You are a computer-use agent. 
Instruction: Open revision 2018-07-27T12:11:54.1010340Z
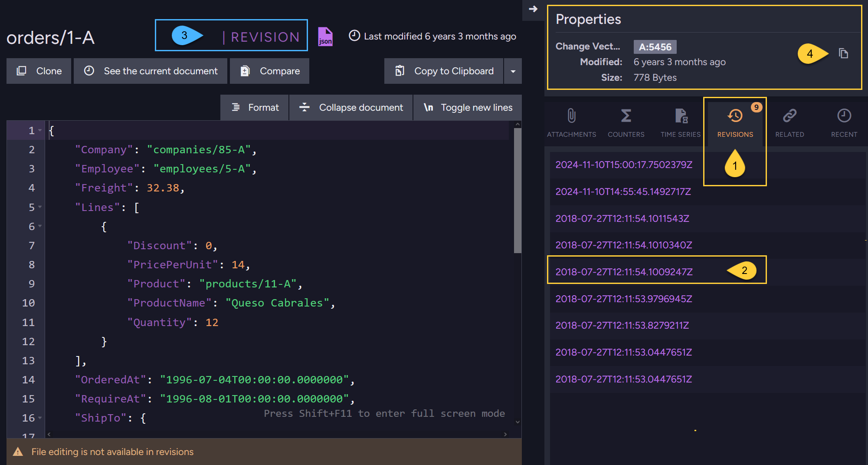coord(624,245)
